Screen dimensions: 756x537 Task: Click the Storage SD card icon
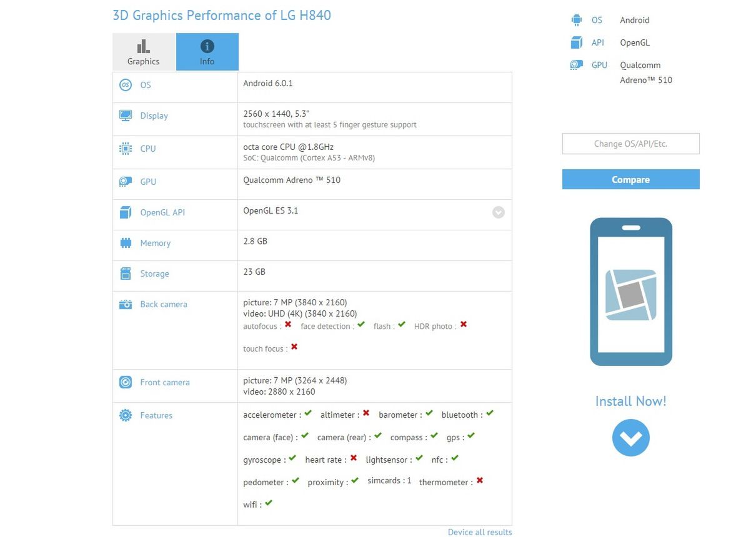tap(126, 273)
